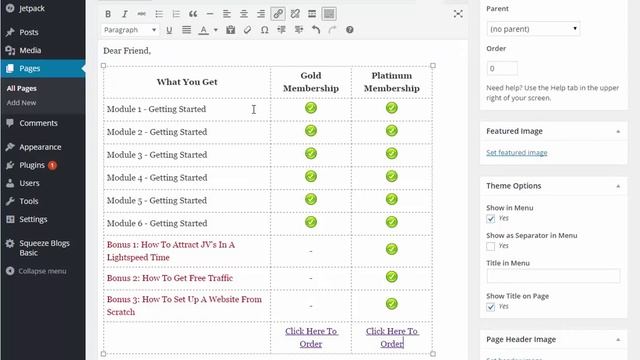Apply strikethrough formatting

tap(142, 14)
